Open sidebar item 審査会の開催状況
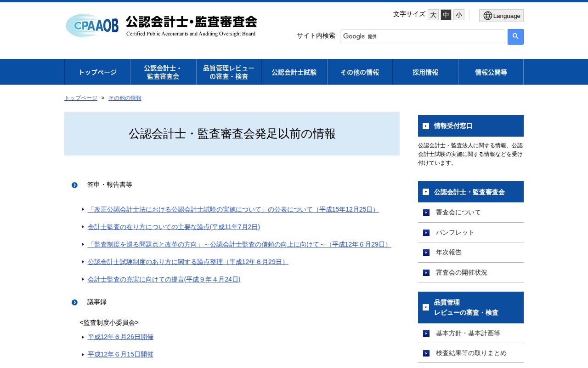The height and width of the screenshot is (368, 588). pos(462,272)
